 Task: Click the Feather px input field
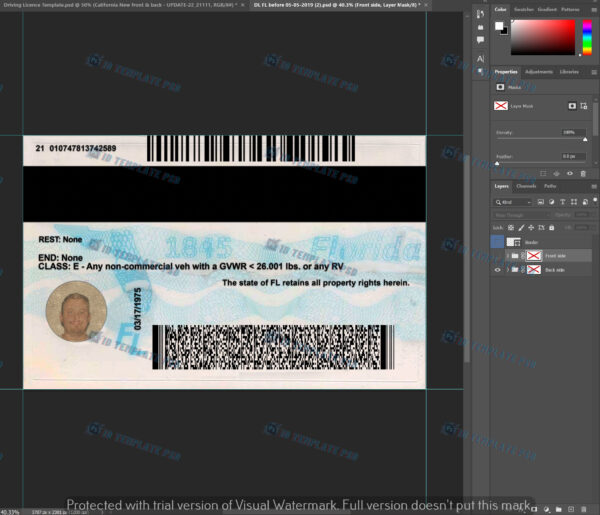(573, 156)
